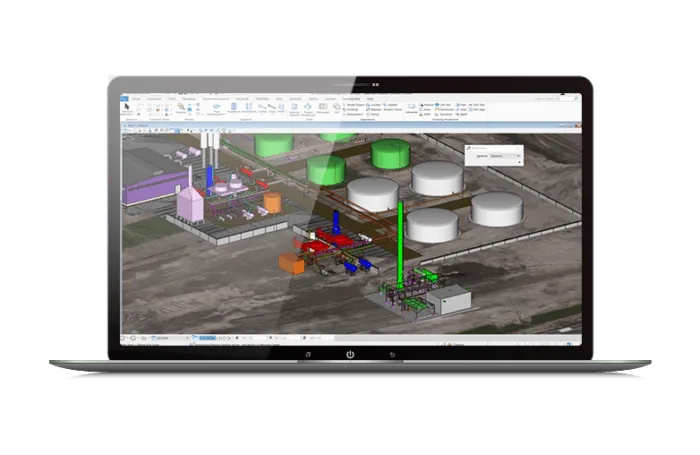The height and width of the screenshot is (455, 700).
Task: Select the purple building in model
Action: 154,188
